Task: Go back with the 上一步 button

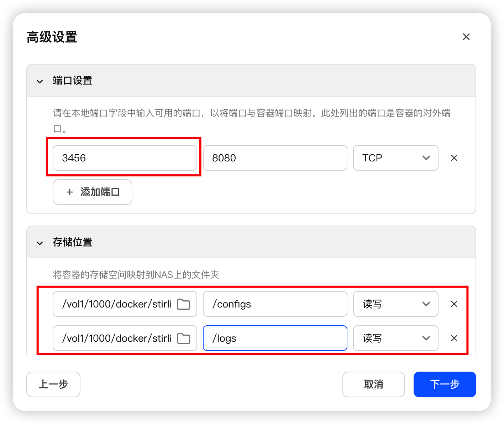Action: pyautogui.click(x=53, y=384)
